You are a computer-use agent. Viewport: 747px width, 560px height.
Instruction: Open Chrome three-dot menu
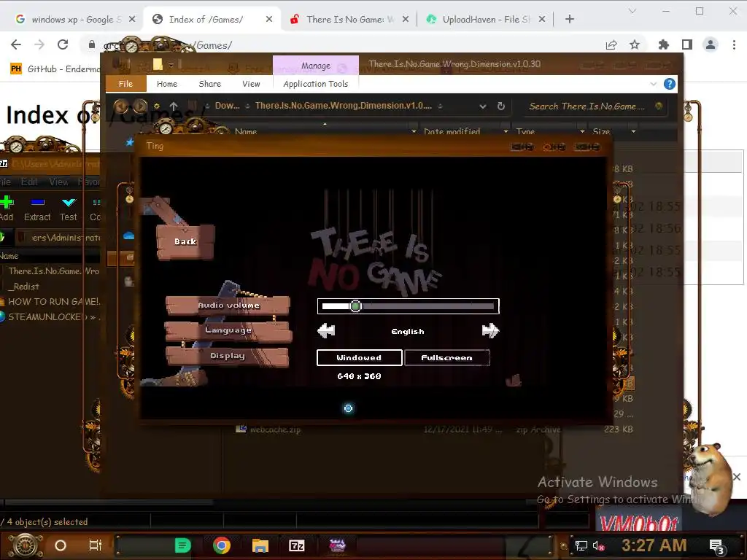click(734, 44)
